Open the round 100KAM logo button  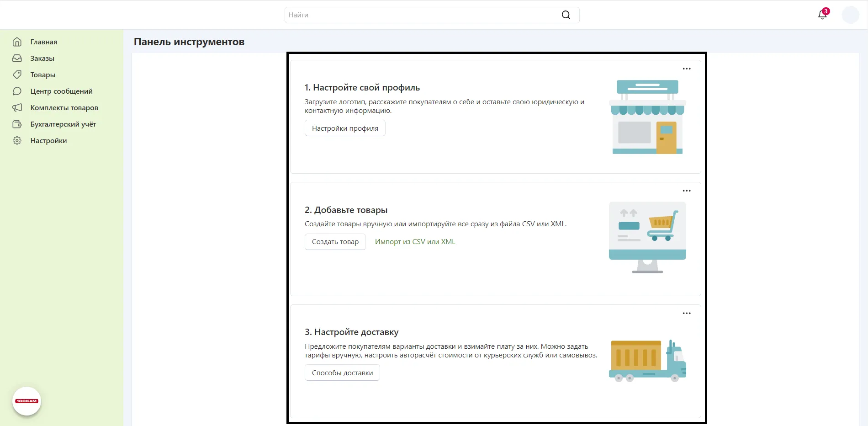[26, 401]
